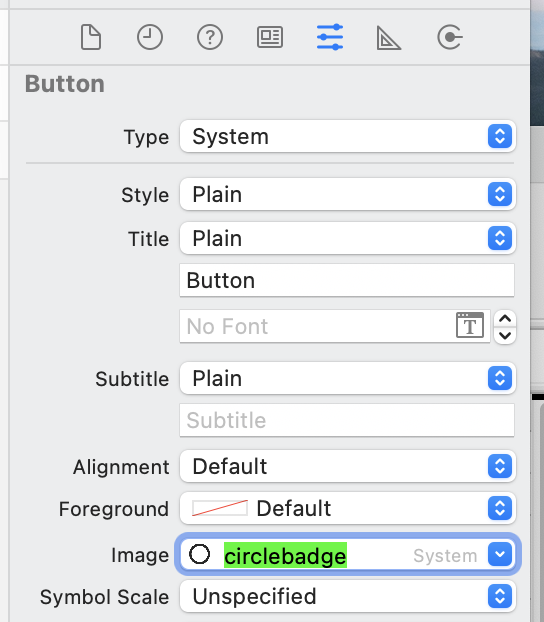Expand the Style popup menu
Viewport: 544px width, 622px height.
348,194
